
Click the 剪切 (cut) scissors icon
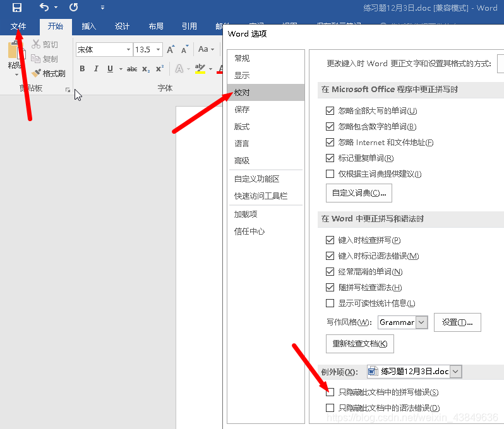pyautogui.click(x=35, y=44)
